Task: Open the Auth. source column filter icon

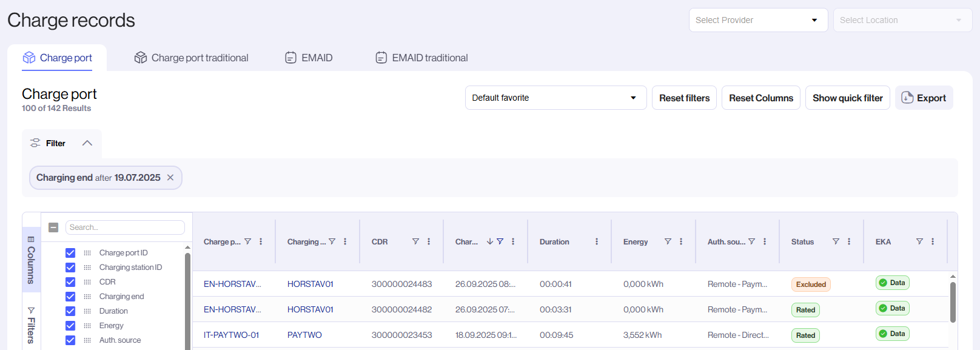Action: pos(751,241)
